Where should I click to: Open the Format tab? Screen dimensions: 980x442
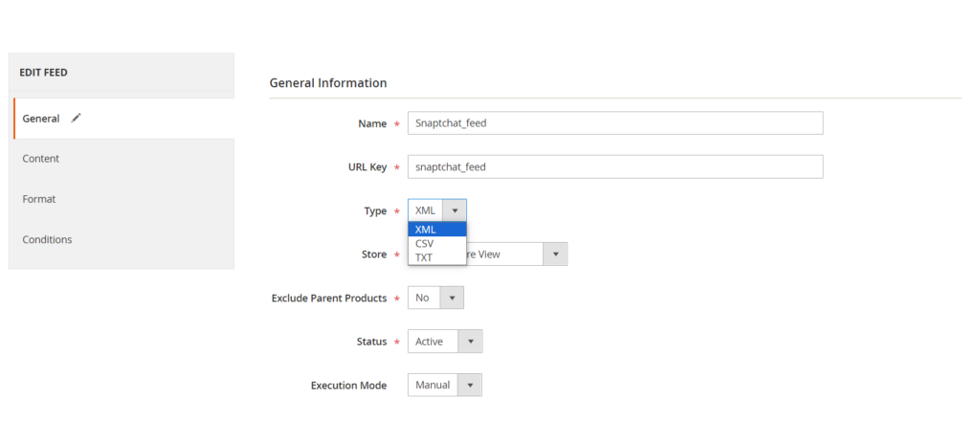[x=39, y=199]
